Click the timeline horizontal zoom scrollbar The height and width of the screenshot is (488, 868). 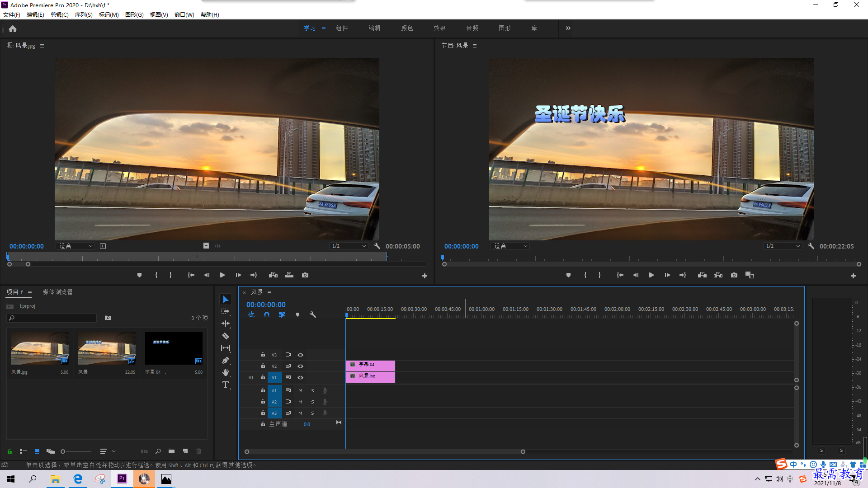[x=385, y=452]
